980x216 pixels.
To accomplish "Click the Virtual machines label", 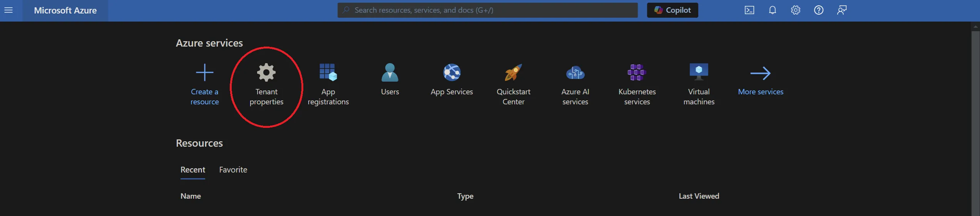I will tap(699, 97).
